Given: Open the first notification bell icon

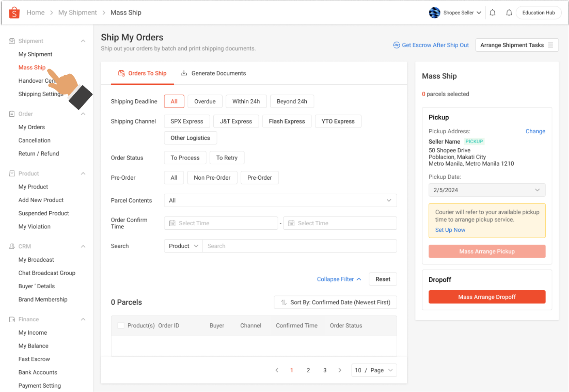Looking at the screenshot, I should coord(492,13).
